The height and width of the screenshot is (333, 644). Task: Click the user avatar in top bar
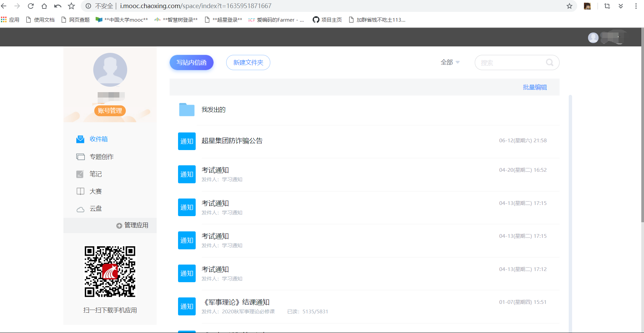coord(593,37)
